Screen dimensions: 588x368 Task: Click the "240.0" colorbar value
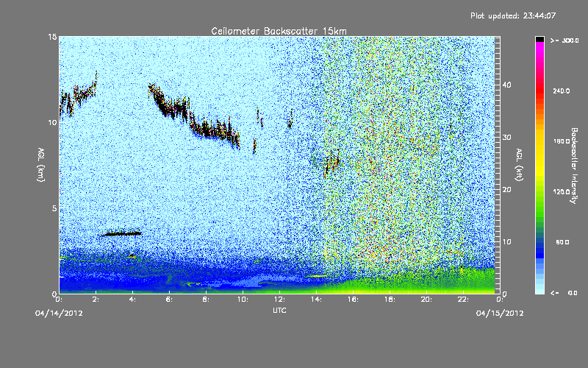(x=562, y=91)
